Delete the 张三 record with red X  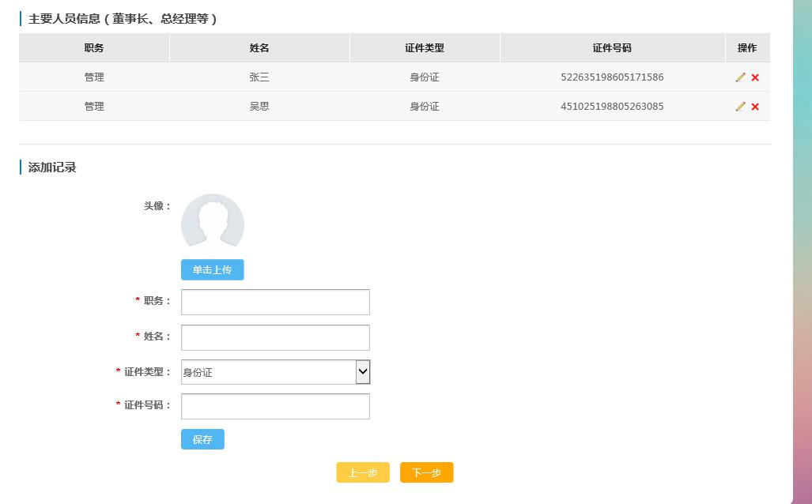[755, 77]
